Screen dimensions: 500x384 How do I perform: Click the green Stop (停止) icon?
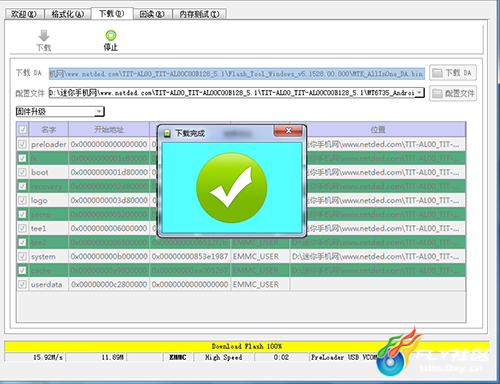[111, 35]
